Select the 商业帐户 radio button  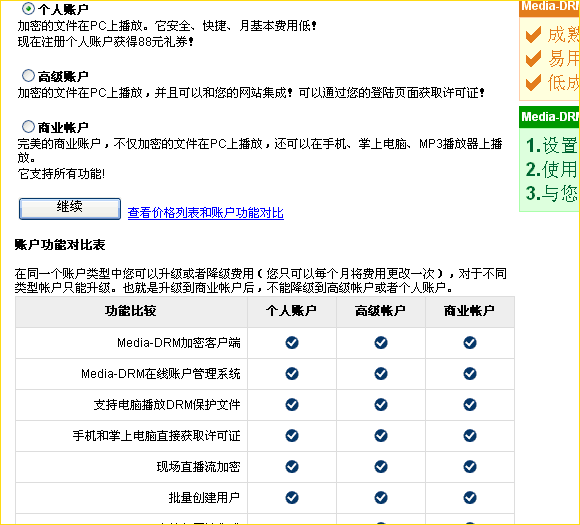[x=28, y=127]
